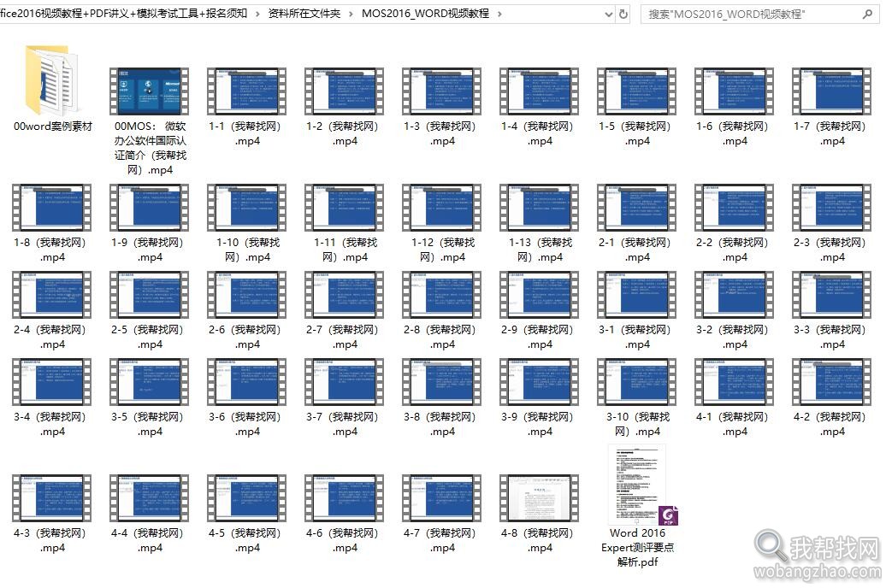Click the address bar history dropdown arrow
The width and height of the screenshot is (886, 588).
[608, 15]
